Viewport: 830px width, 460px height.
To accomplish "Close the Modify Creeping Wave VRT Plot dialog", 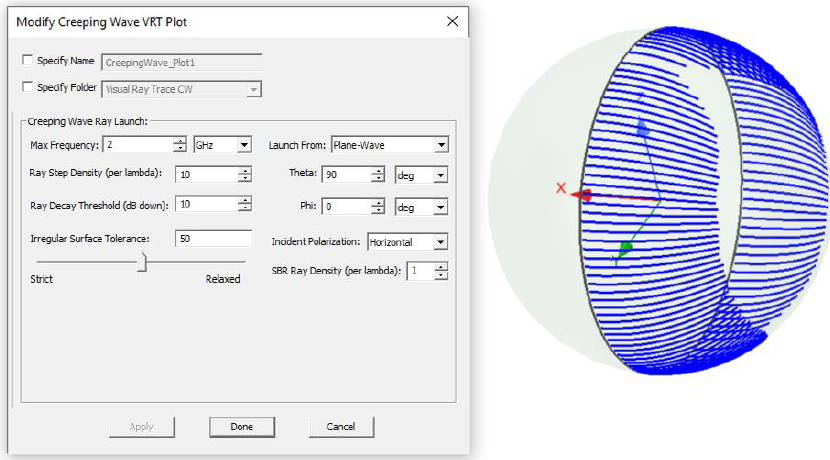I will tap(453, 21).
